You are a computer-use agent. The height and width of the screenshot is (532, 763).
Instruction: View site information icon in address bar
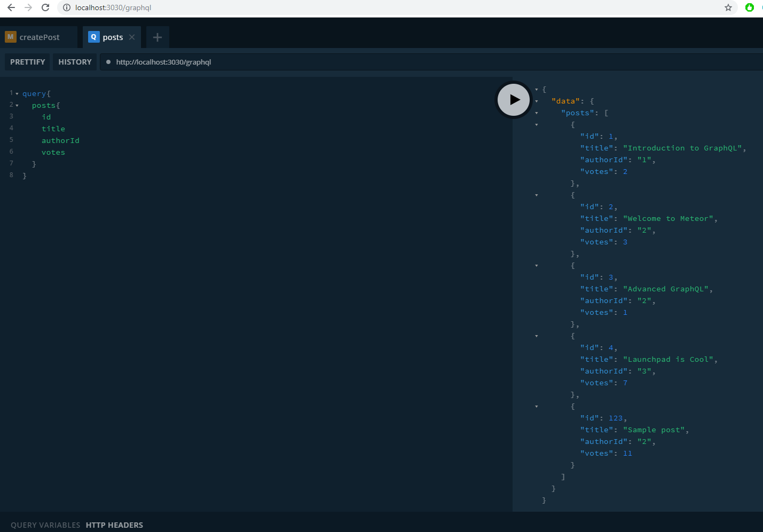[67, 7]
